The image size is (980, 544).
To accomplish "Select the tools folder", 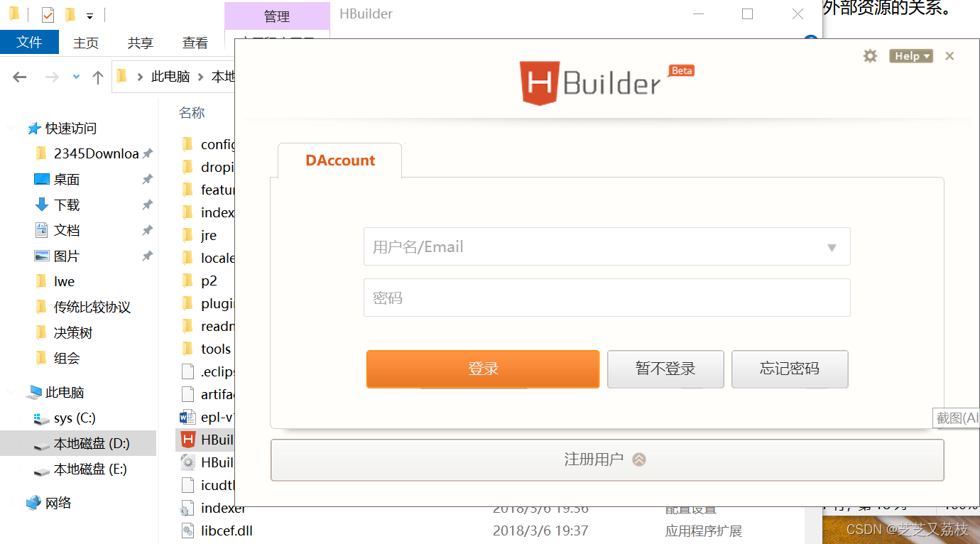I will coord(216,349).
